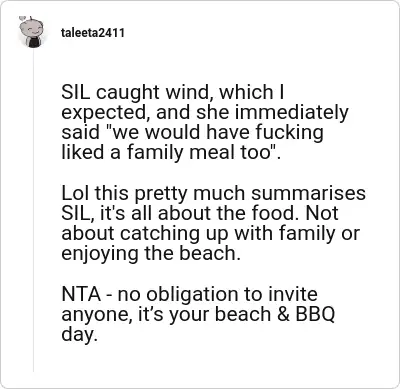Click the ampersand between beach and BBQ
Viewport: 400px width, 389px height.
click(283, 315)
